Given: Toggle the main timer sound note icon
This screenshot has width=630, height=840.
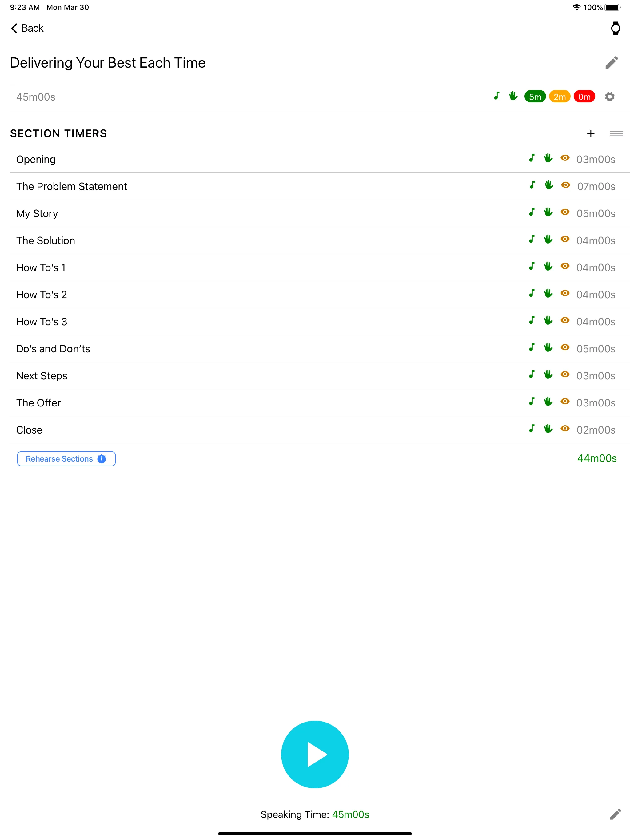Looking at the screenshot, I should (x=496, y=96).
